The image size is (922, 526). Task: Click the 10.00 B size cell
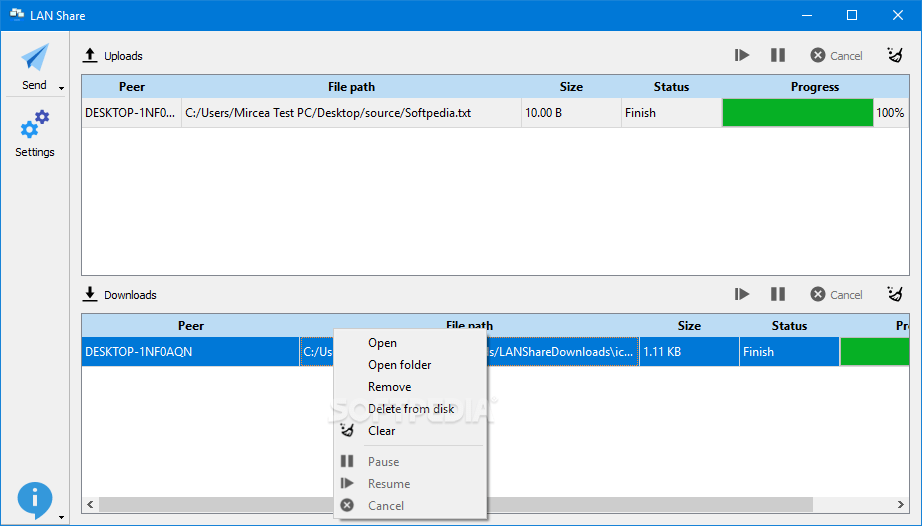point(571,113)
